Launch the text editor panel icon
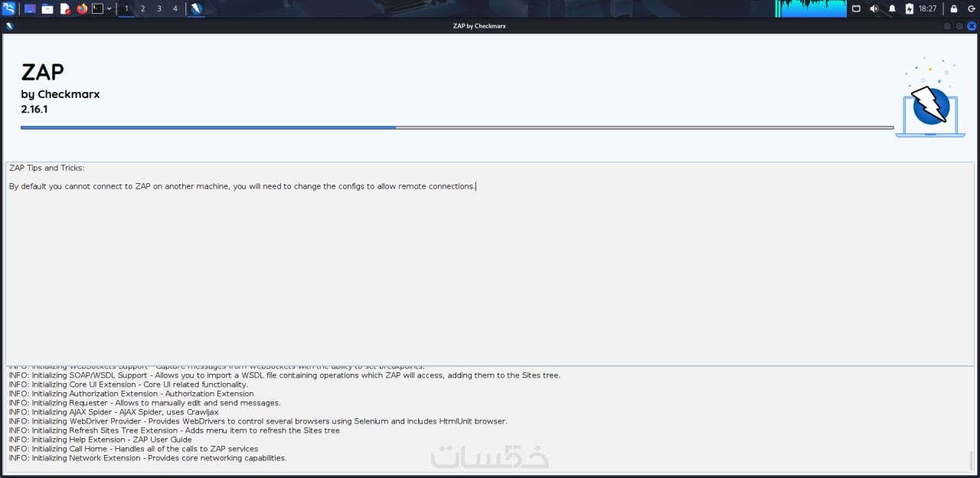Image resolution: width=980 pixels, height=478 pixels. 65,8
